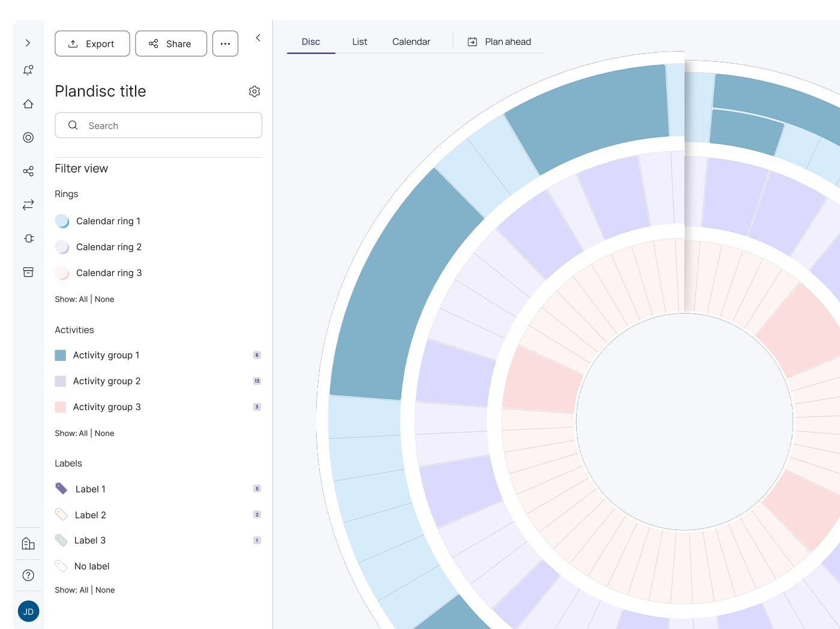The width and height of the screenshot is (840, 629).
Task: Open the JD user avatar menu
Action: 28,612
